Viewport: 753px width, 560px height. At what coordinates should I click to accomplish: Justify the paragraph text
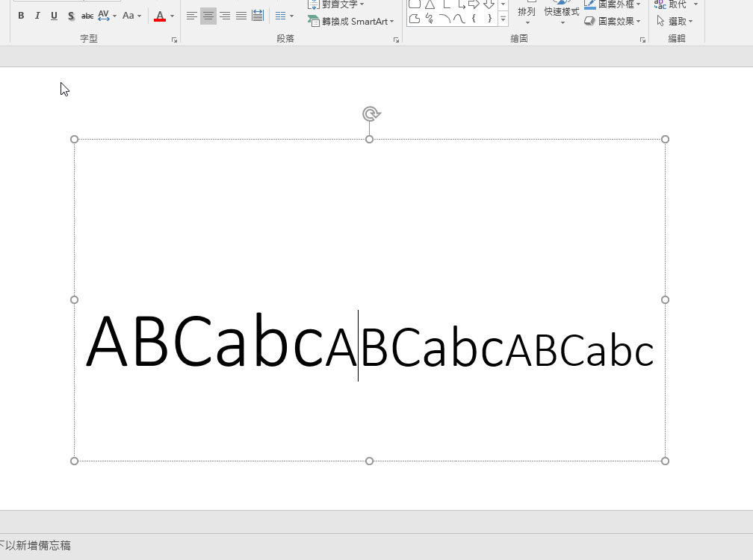click(x=241, y=16)
